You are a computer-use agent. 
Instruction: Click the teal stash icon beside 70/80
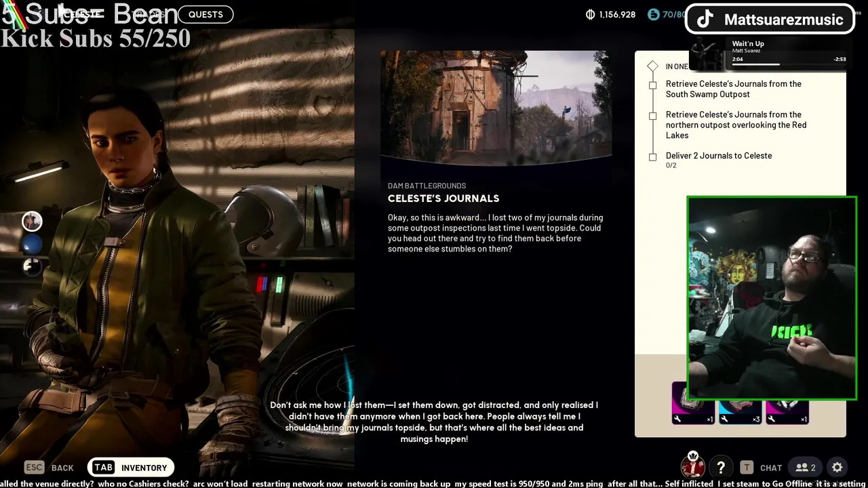click(x=653, y=14)
